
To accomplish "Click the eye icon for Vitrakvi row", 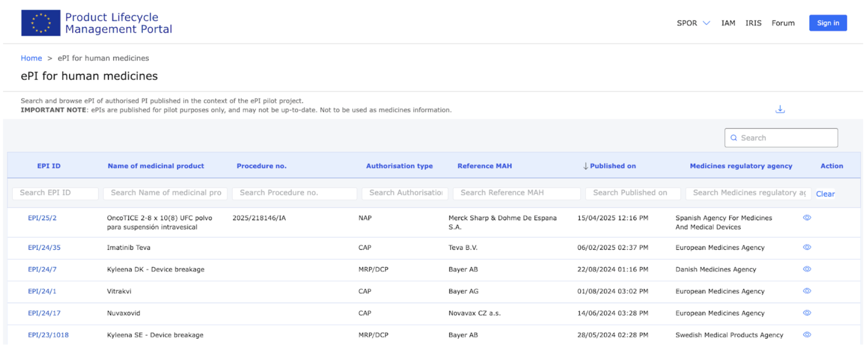I will point(807,291).
